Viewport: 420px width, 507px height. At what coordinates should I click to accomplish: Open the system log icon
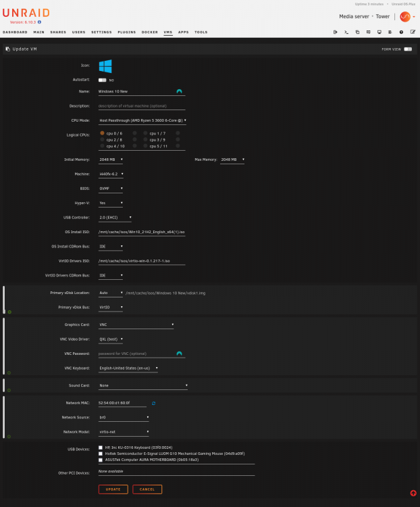[x=390, y=32]
